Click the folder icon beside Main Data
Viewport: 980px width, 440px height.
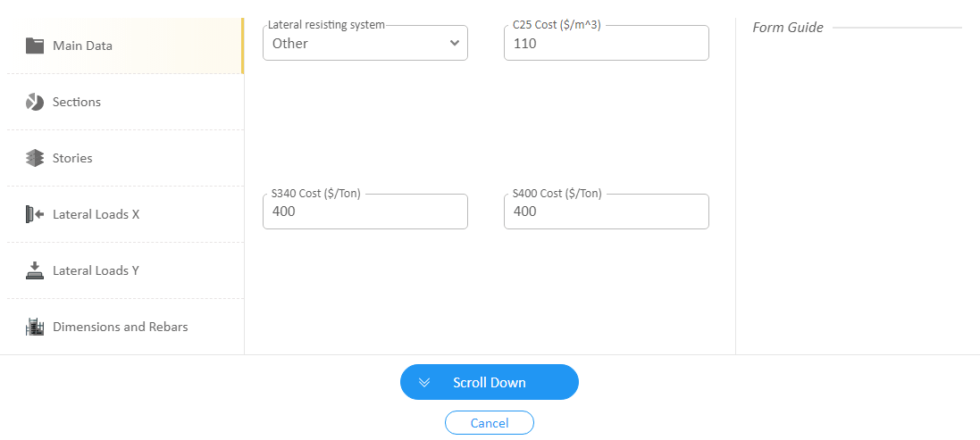click(x=34, y=46)
